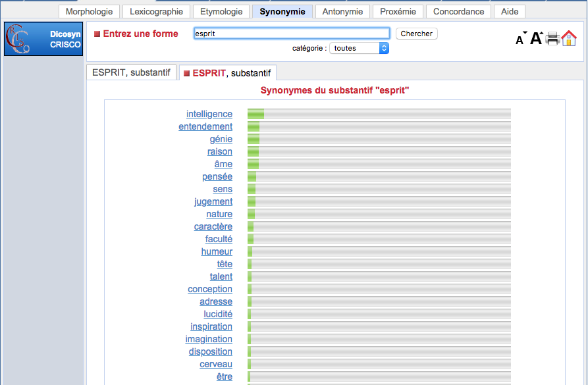
Task: Click the decrease font size icon
Action: click(521, 38)
